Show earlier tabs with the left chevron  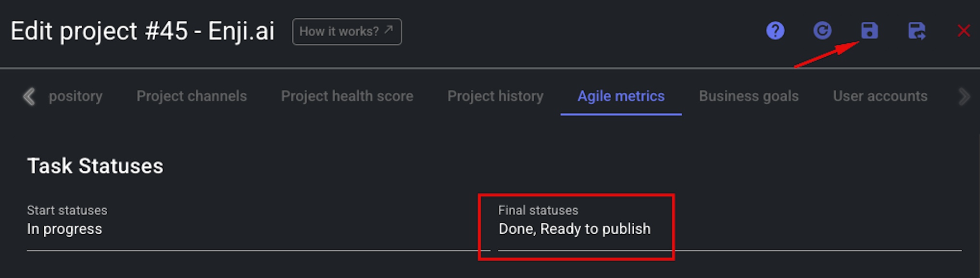29,96
